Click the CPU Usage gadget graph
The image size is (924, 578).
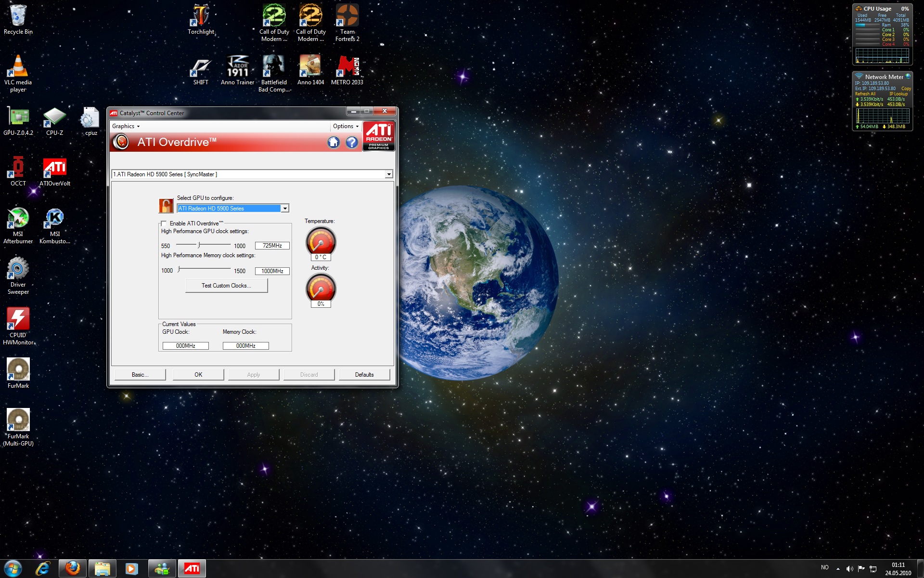point(882,55)
